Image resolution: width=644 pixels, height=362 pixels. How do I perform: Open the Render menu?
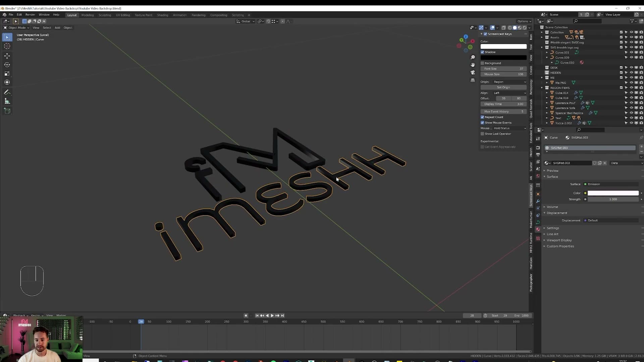tap(30, 15)
